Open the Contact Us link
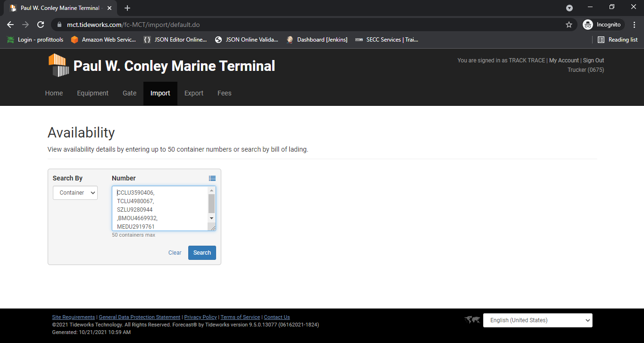This screenshot has height=343, width=644. (x=277, y=317)
